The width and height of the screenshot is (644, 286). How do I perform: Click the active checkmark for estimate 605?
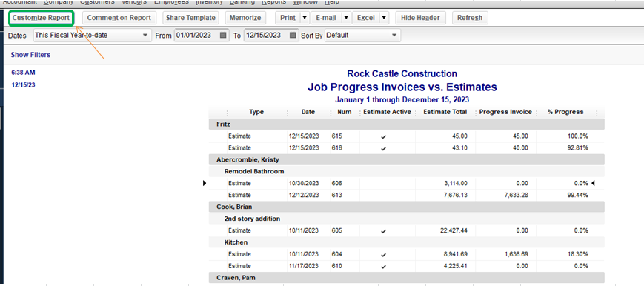[384, 231]
